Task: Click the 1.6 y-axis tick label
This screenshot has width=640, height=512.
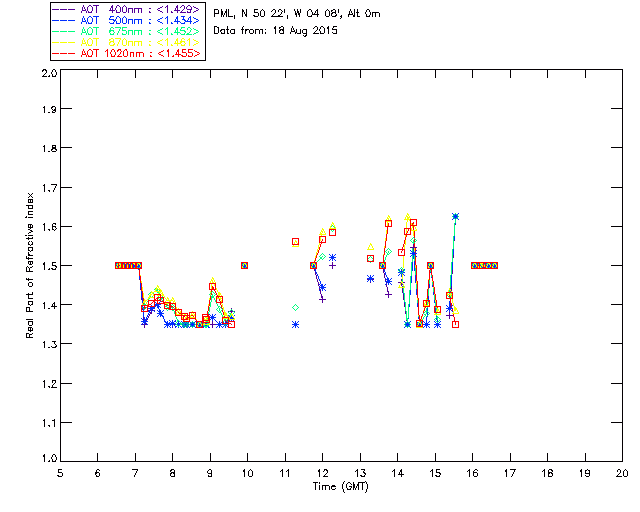Action: tap(49, 227)
